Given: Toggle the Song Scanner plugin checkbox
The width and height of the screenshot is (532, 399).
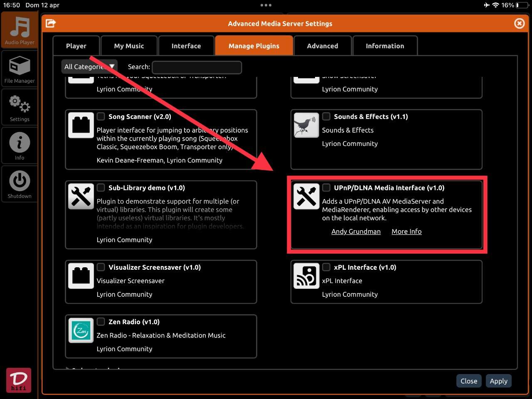Looking at the screenshot, I should [x=101, y=116].
